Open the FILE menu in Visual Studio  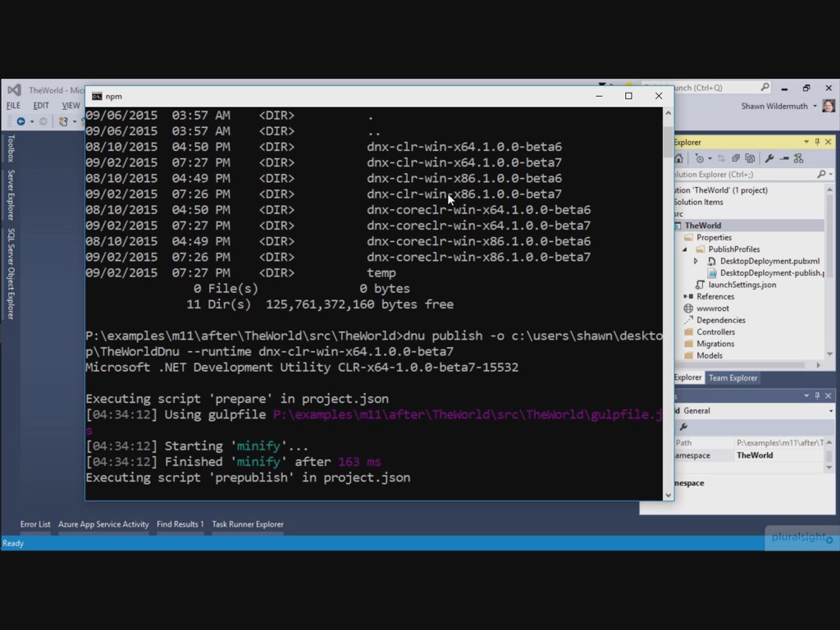13,106
